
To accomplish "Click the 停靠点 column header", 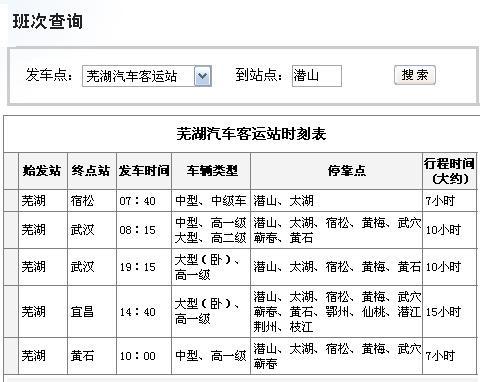I will point(337,171).
